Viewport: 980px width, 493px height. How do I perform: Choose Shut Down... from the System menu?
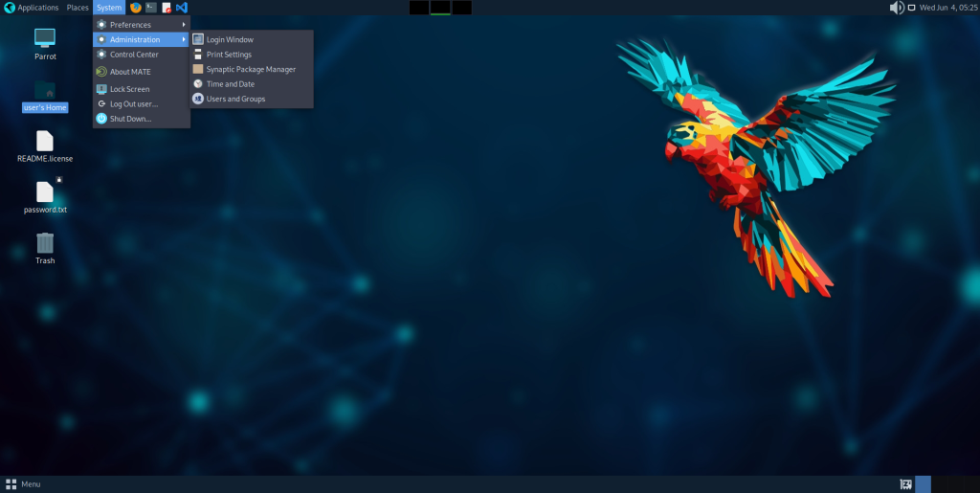point(142,119)
